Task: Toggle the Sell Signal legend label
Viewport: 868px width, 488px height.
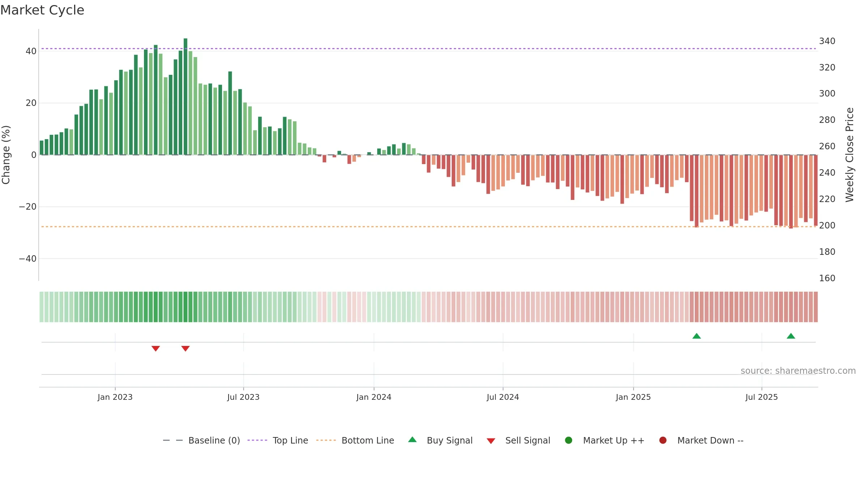Action: tap(528, 440)
